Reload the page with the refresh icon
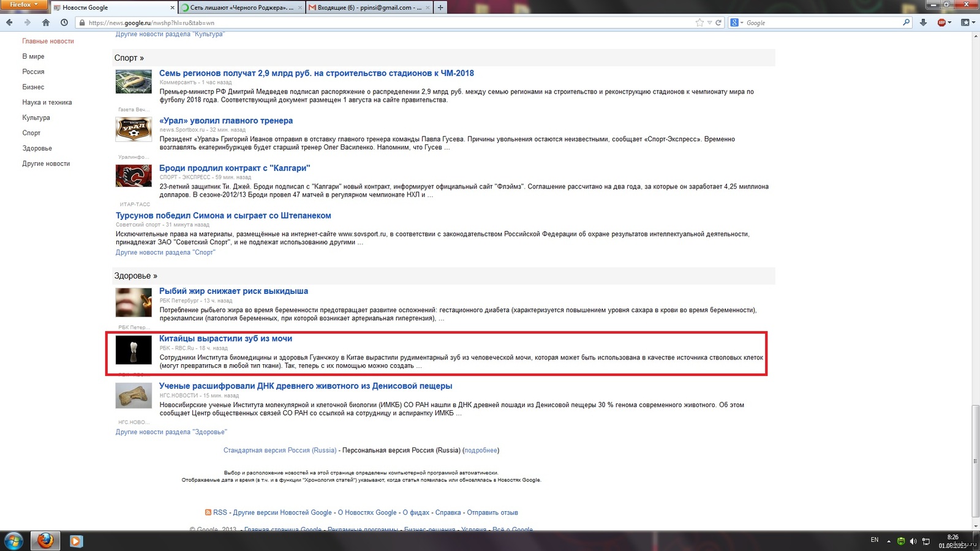 click(x=719, y=23)
